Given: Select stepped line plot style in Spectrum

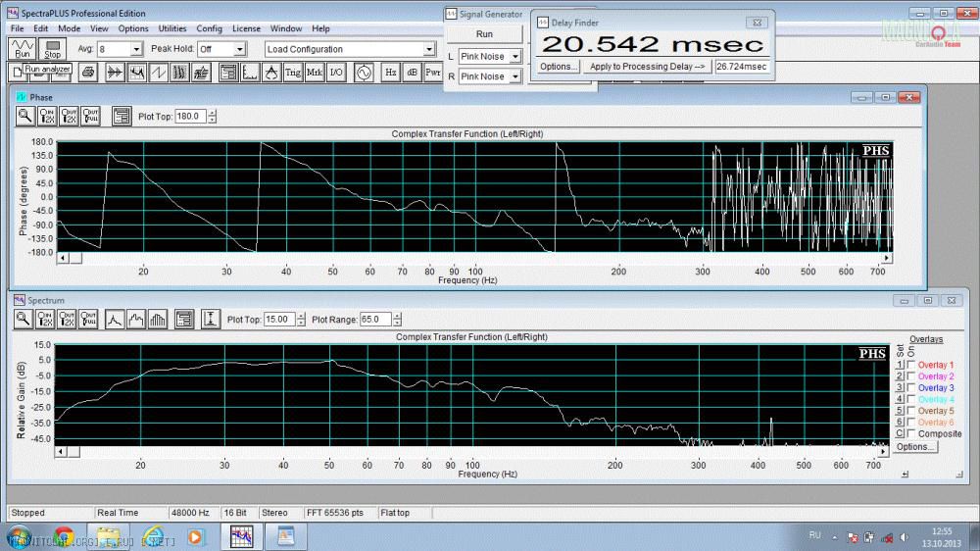Looking at the screenshot, I should pyautogui.click(x=136, y=319).
